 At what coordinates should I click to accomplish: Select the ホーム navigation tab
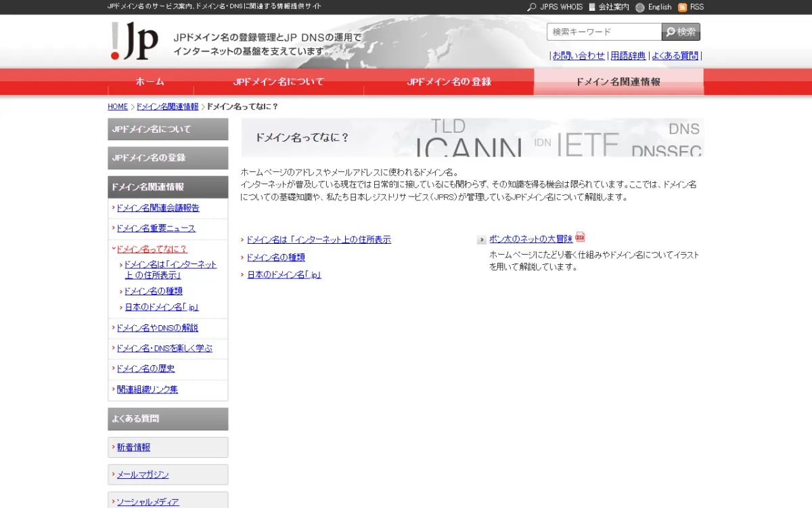(x=150, y=82)
